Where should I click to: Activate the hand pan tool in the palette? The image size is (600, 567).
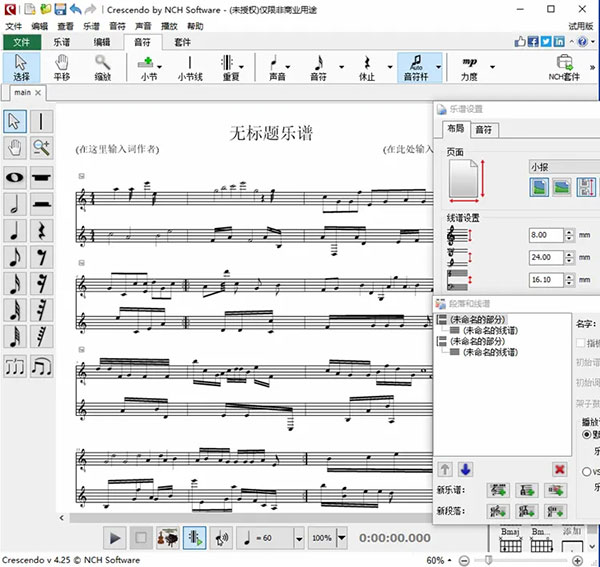point(16,148)
